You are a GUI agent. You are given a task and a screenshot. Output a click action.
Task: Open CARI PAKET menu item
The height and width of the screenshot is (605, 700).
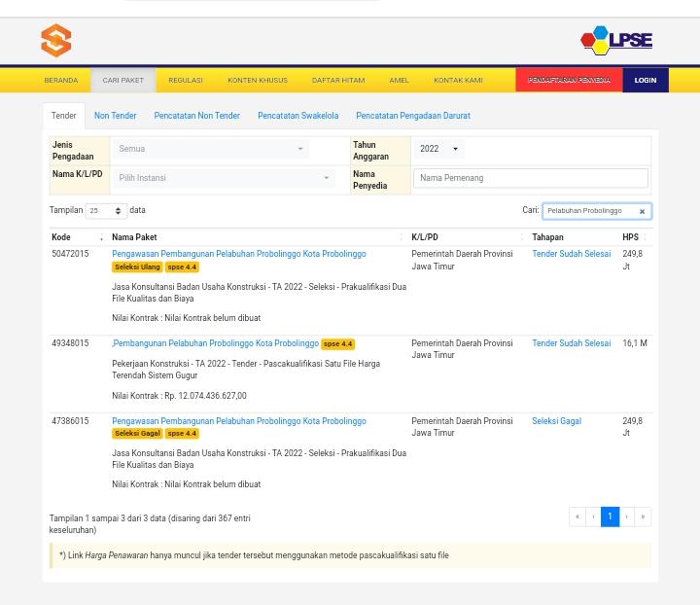click(122, 80)
